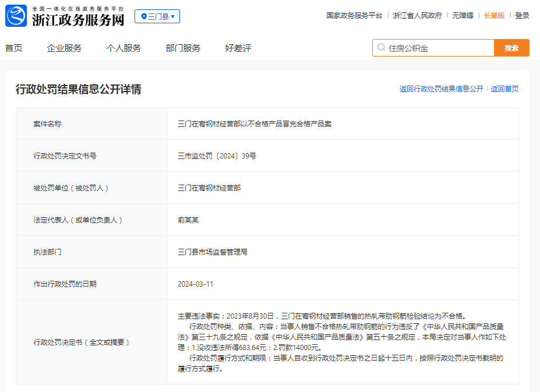Click the Zhejiang government service logo icon
The image size is (540, 392).
pos(16,16)
